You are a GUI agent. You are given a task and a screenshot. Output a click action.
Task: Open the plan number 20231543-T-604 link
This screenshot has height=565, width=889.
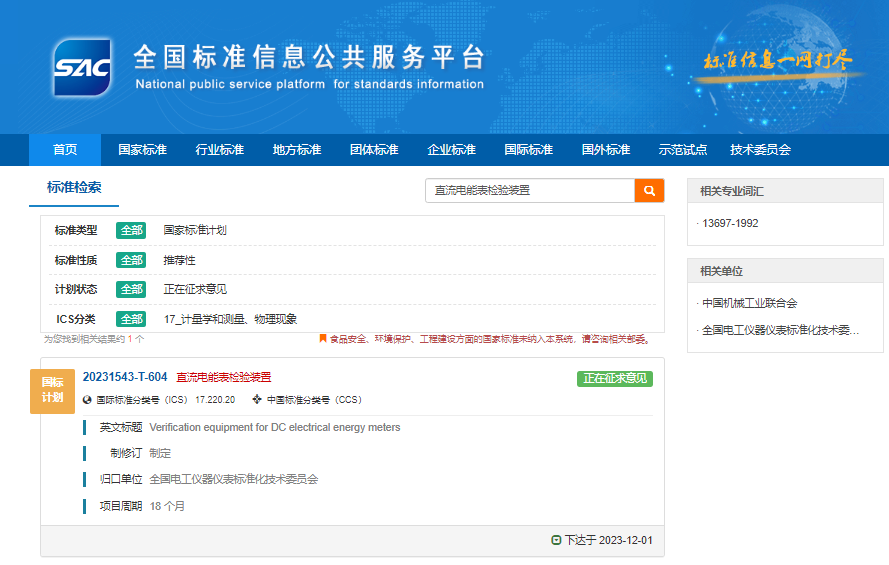tap(125, 377)
